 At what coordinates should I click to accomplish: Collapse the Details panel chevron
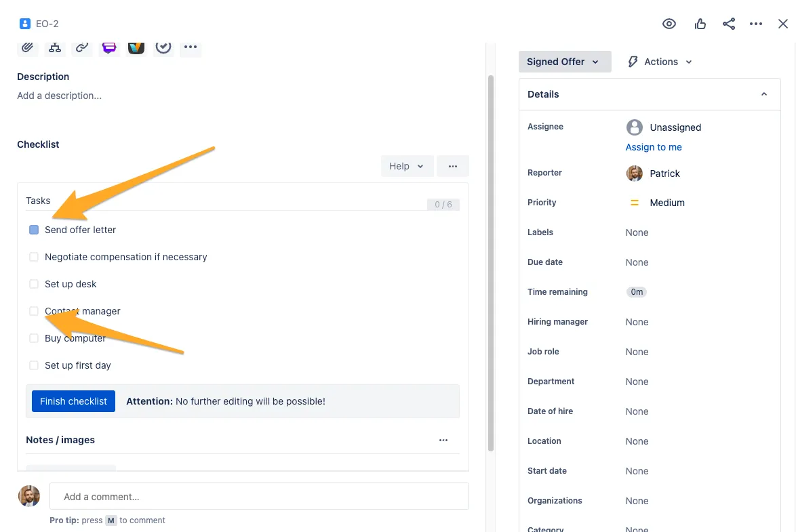click(764, 94)
